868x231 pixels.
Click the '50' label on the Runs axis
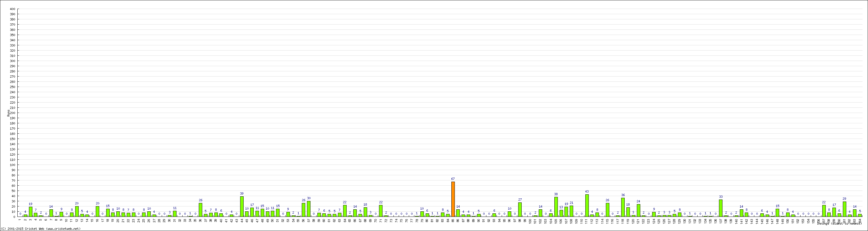(x=14, y=191)
